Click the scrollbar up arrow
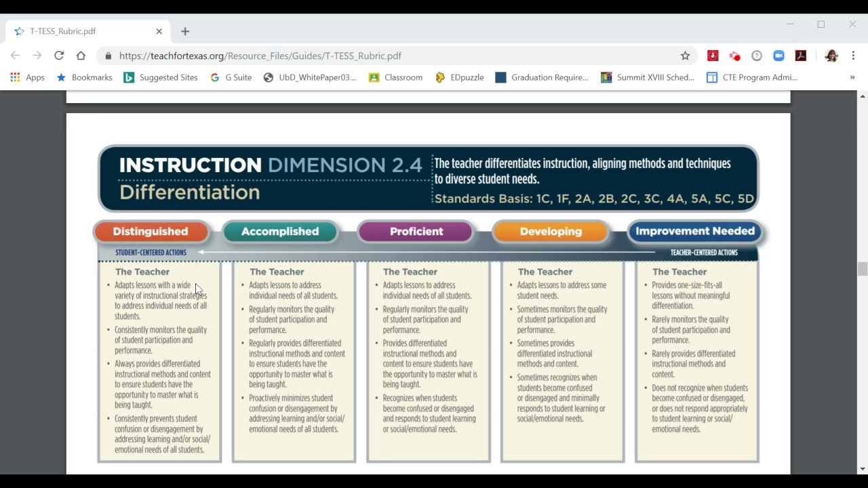 coord(863,96)
